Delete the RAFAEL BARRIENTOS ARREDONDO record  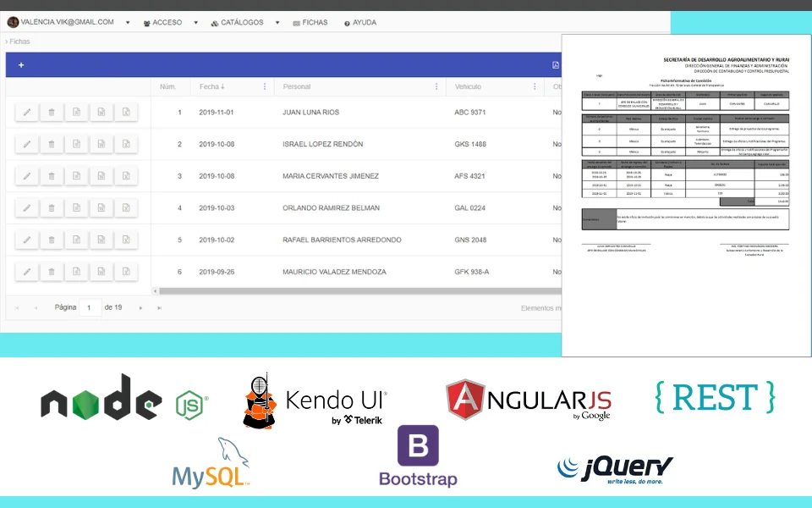pos(52,240)
